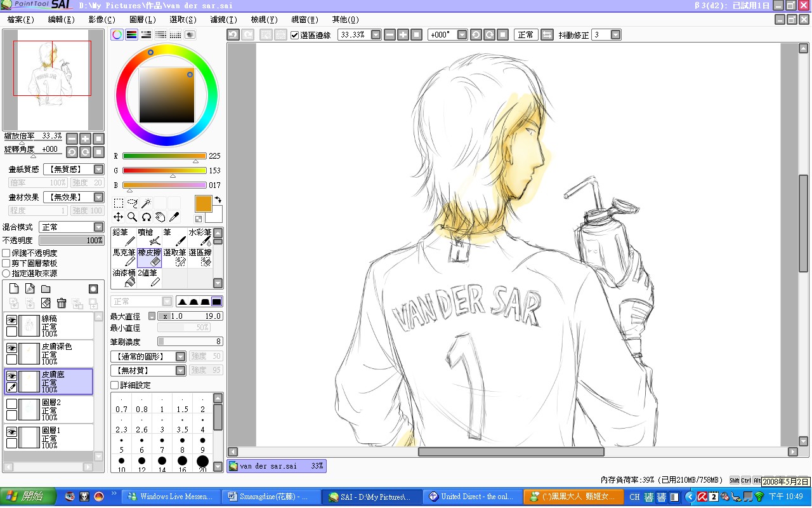The image size is (812, 508).
Task: Click the R color channel slider
Action: tap(164, 156)
